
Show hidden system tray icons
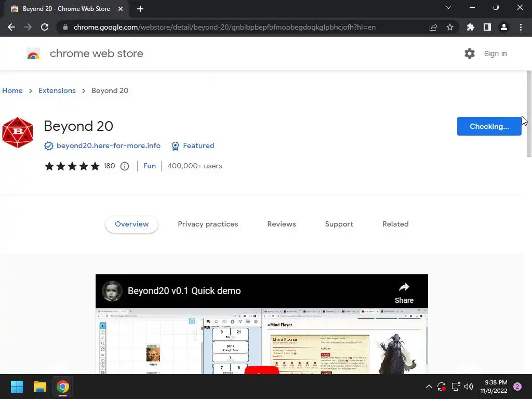429,387
